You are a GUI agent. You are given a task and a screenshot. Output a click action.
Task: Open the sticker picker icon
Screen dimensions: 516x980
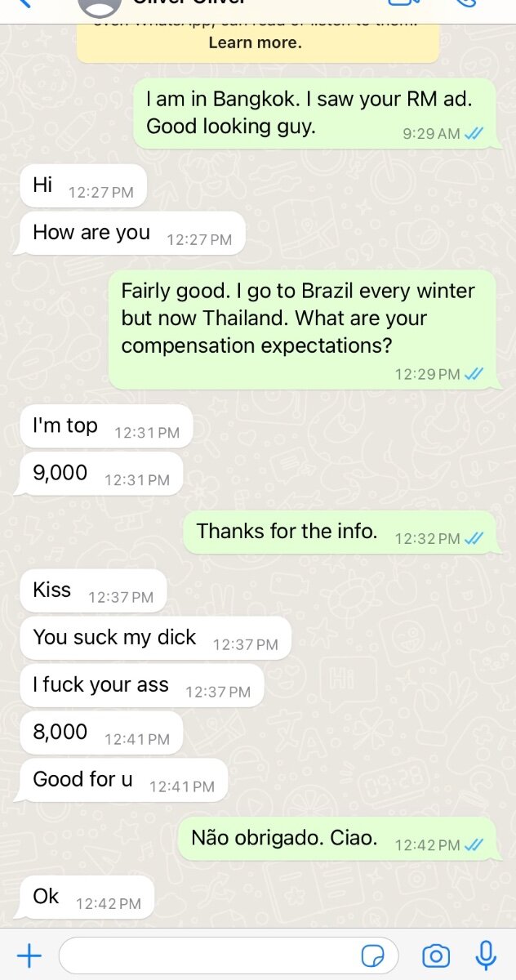tap(374, 955)
